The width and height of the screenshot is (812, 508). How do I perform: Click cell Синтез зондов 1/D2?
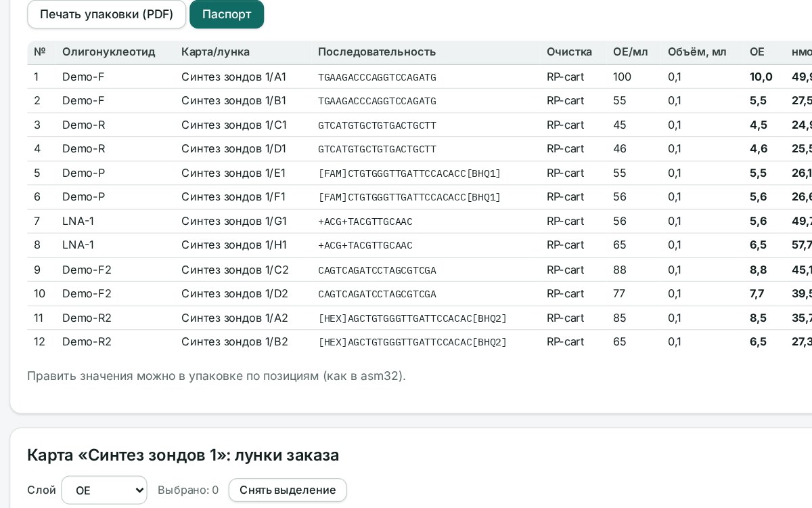(x=235, y=293)
